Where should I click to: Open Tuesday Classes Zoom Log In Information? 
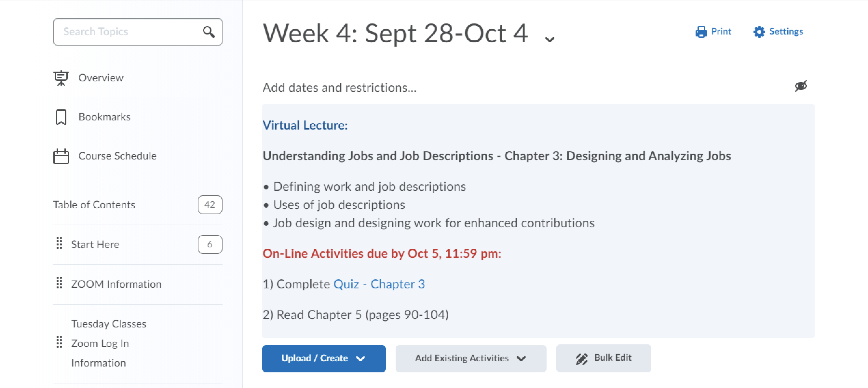point(109,343)
